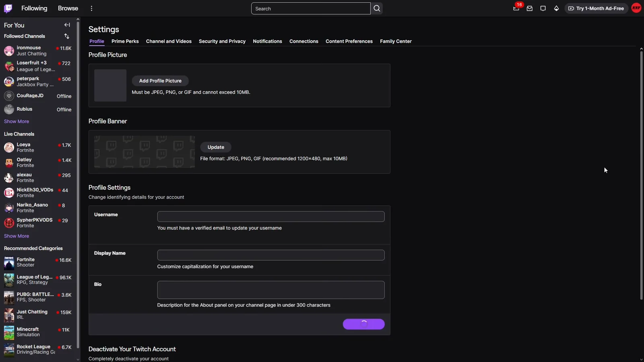Screen dimensions: 644x362
Task: Open Rubius channel avatar
Action: click(x=9, y=109)
